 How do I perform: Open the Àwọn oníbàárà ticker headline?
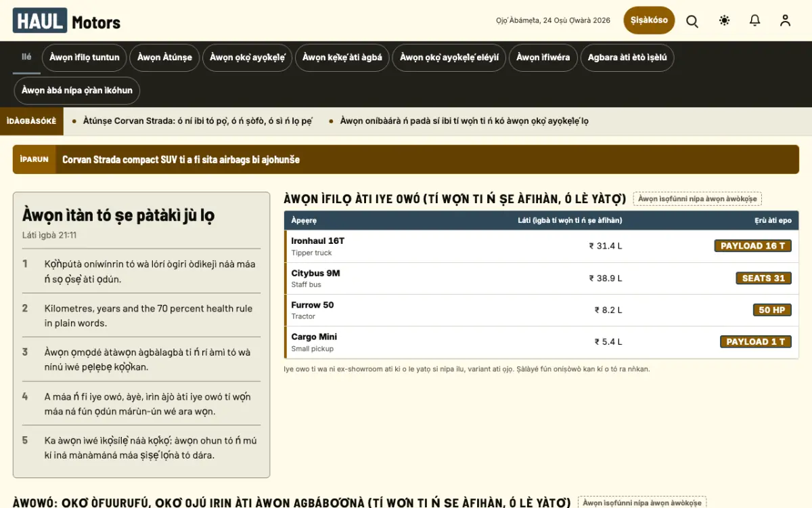(464, 121)
